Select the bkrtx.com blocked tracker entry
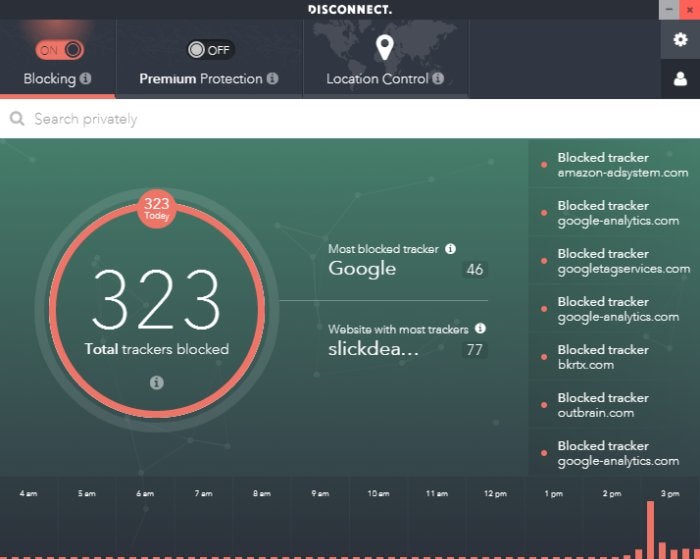Image resolution: width=700 pixels, height=559 pixels. [x=614, y=357]
